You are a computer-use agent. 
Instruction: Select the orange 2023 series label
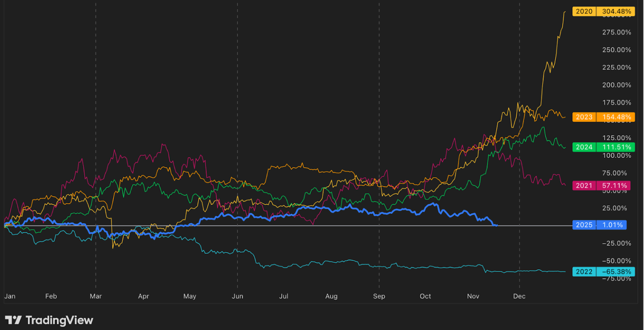584,117
